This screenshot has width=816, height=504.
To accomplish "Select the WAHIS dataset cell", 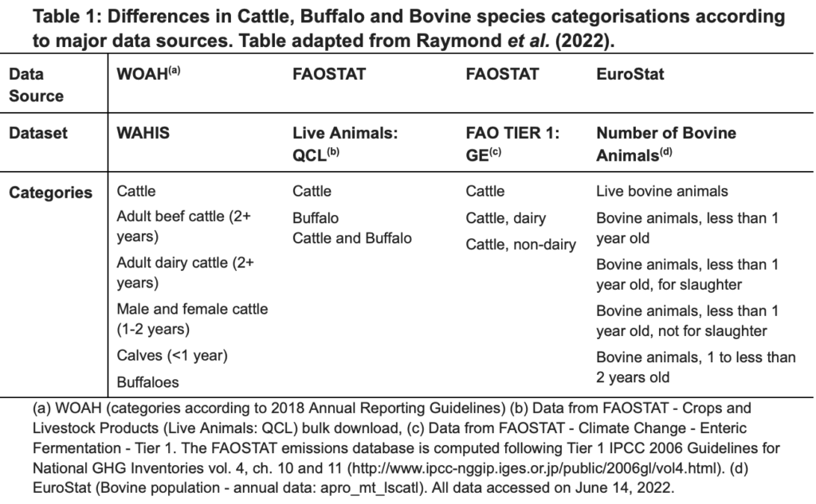I will click(143, 133).
